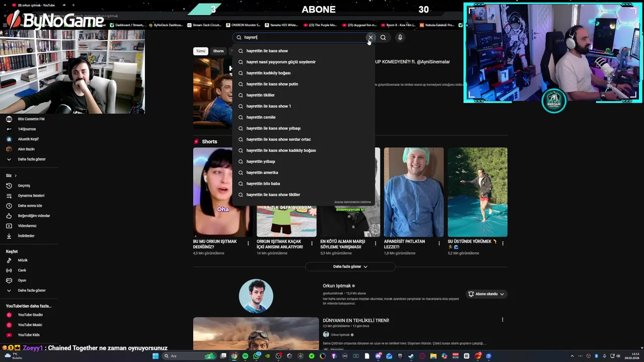644x362 pixels.
Task: Select suggestion 'hayrettin ile kaos show serdar ortac'
Action: 304,139
